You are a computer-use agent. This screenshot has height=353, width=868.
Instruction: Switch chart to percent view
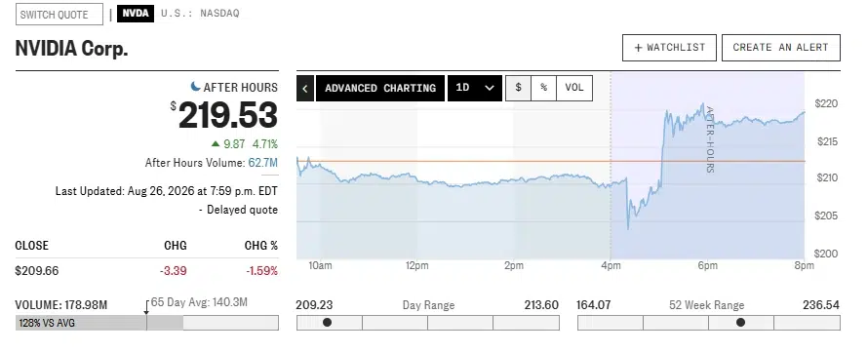(543, 88)
